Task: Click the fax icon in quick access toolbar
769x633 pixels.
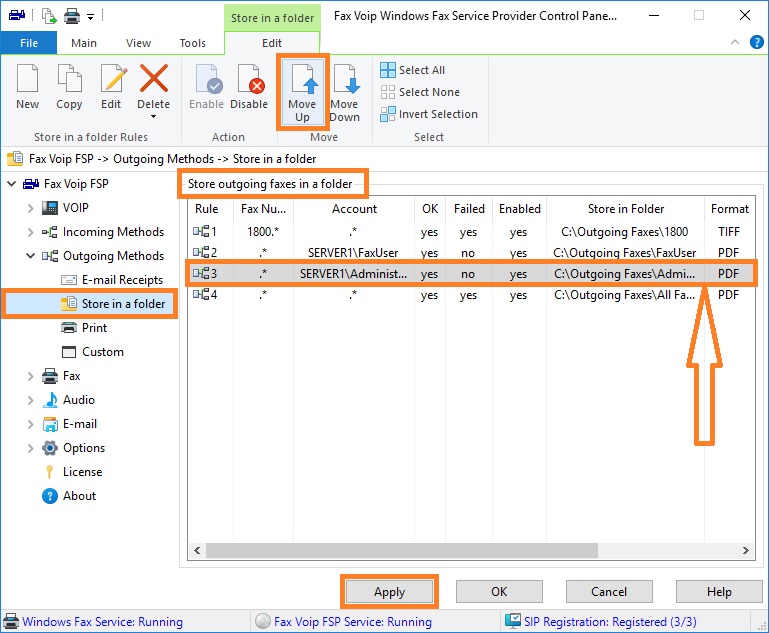Action: point(17,16)
